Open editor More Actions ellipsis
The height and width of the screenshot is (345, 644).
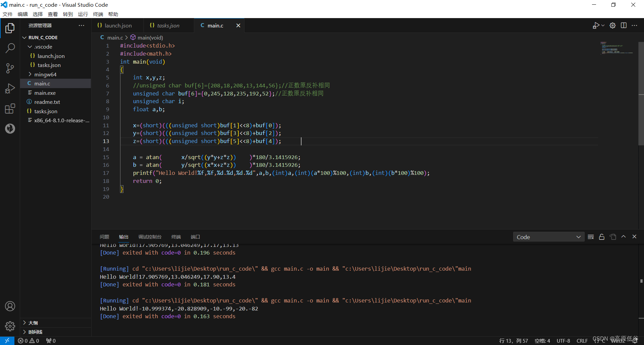click(x=634, y=25)
